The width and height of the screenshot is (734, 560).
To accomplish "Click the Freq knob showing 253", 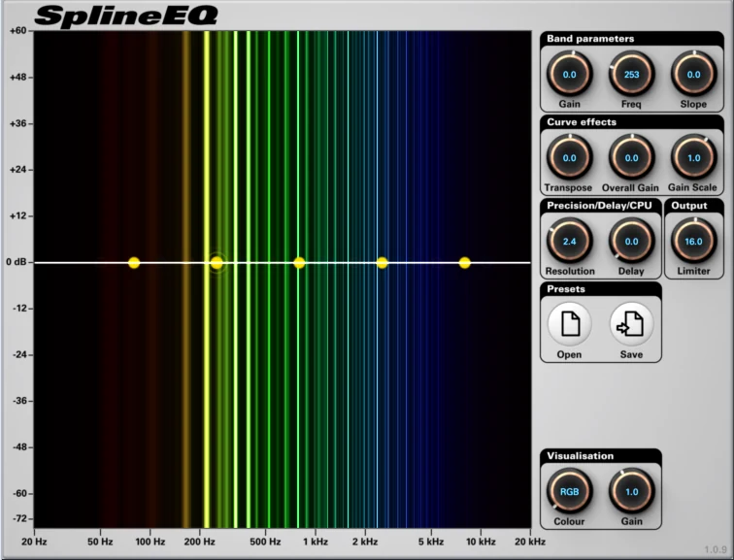I will [631, 75].
